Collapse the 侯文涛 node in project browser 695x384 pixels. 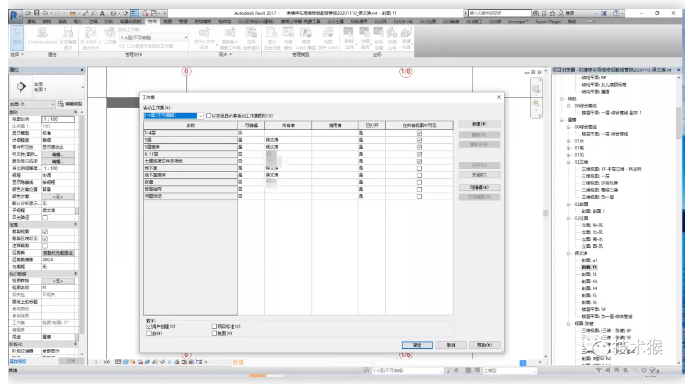(x=569, y=253)
